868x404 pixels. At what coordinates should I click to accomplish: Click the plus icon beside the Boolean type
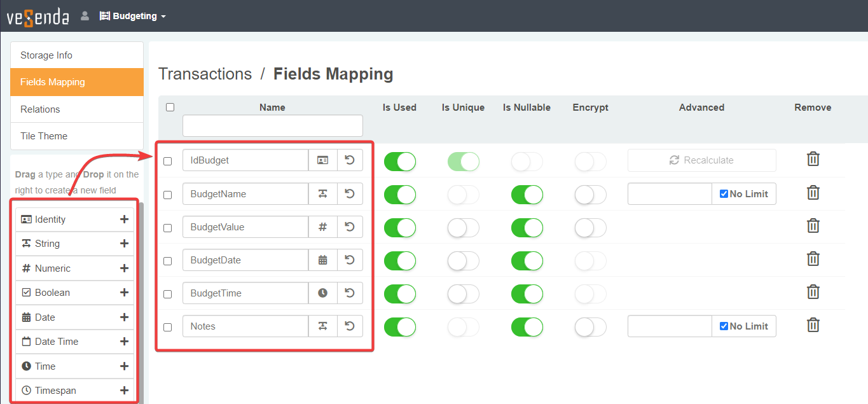point(124,293)
